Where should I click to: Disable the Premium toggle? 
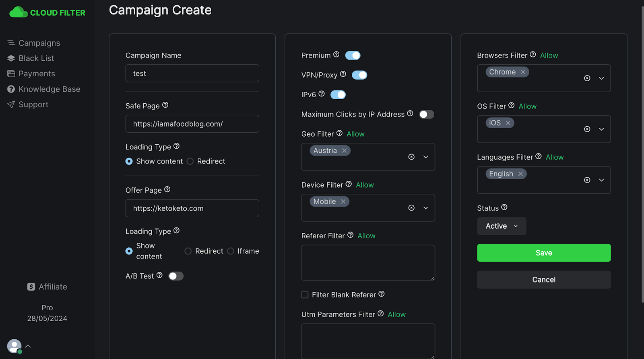(x=353, y=55)
